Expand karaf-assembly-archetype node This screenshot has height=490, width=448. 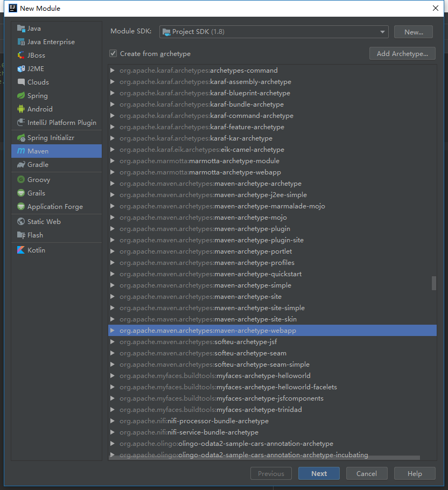tap(113, 82)
